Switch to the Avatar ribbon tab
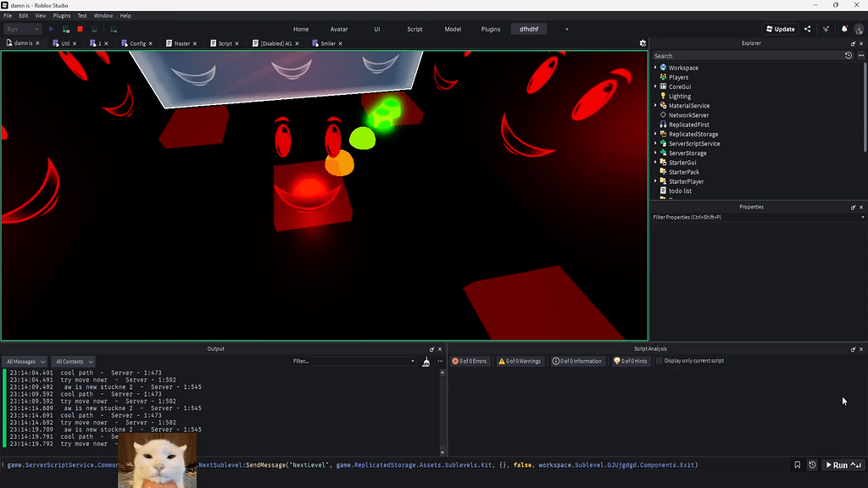The image size is (868, 488). [339, 29]
